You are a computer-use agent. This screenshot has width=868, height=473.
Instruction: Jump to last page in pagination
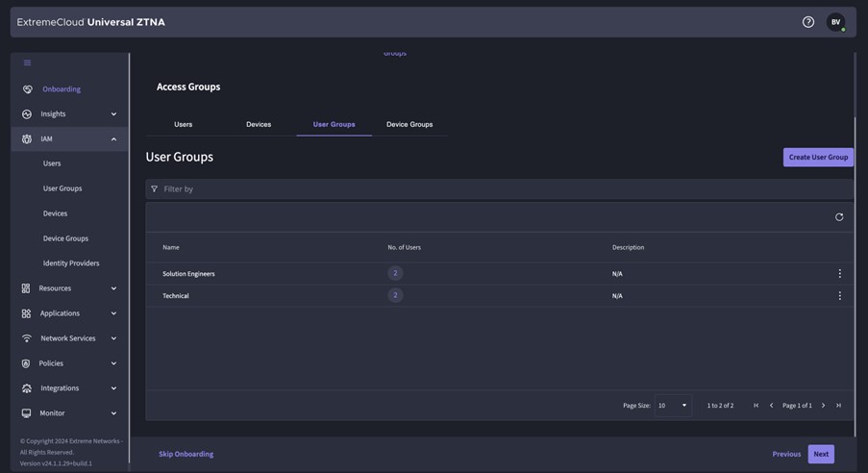tap(838, 406)
